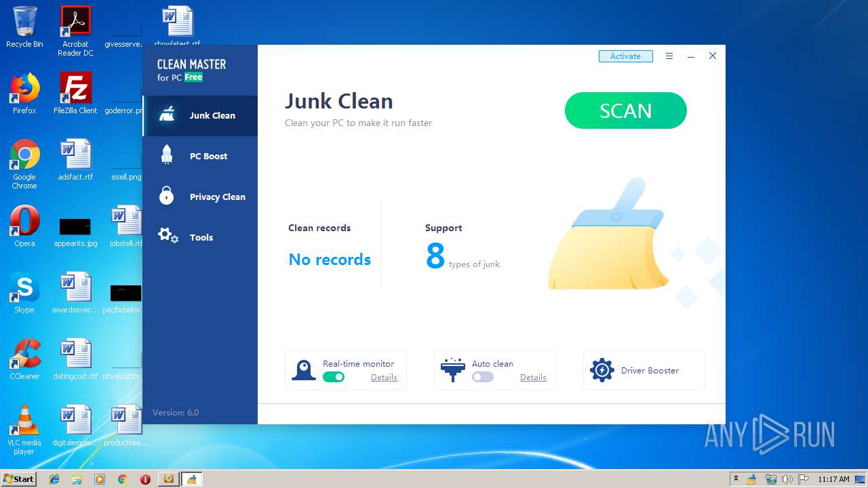Image resolution: width=868 pixels, height=488 pixels.
Task: Select the datingcost.rtf desktop file
Action: [x=75, y=359]
